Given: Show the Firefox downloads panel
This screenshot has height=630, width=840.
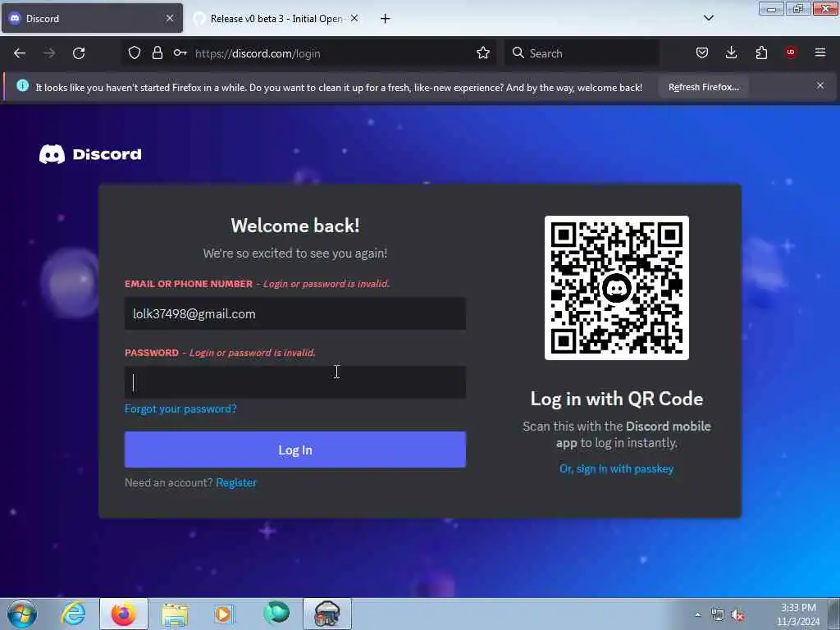Looking at the screenshot, I should [x=731, y=52].
